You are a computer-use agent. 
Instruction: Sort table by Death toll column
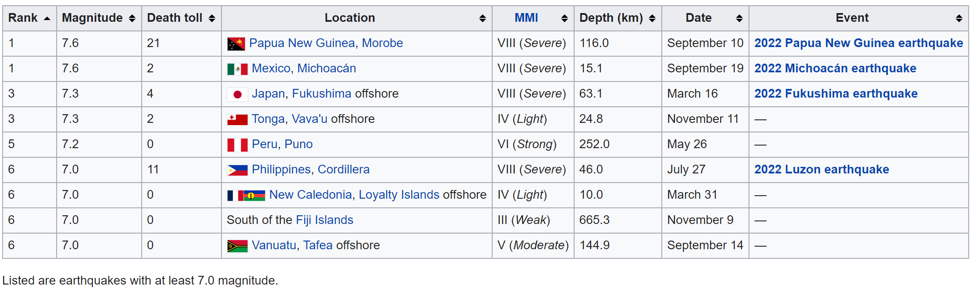212,18
